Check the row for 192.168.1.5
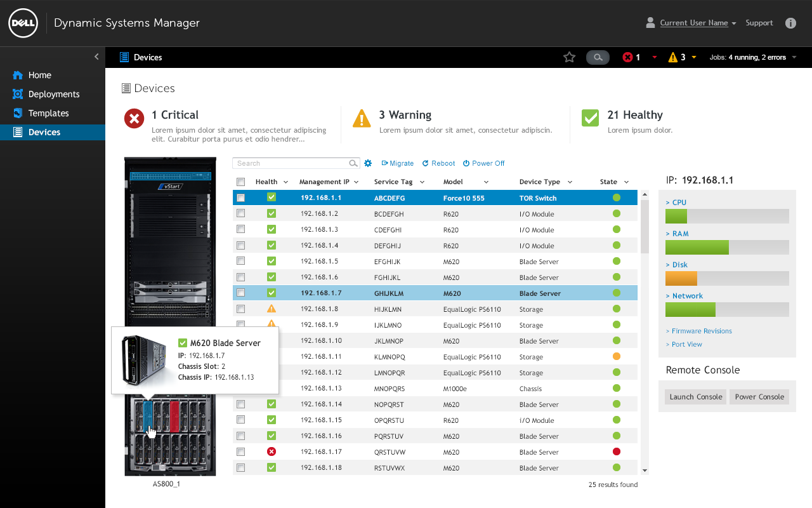 tap(240, 261)
